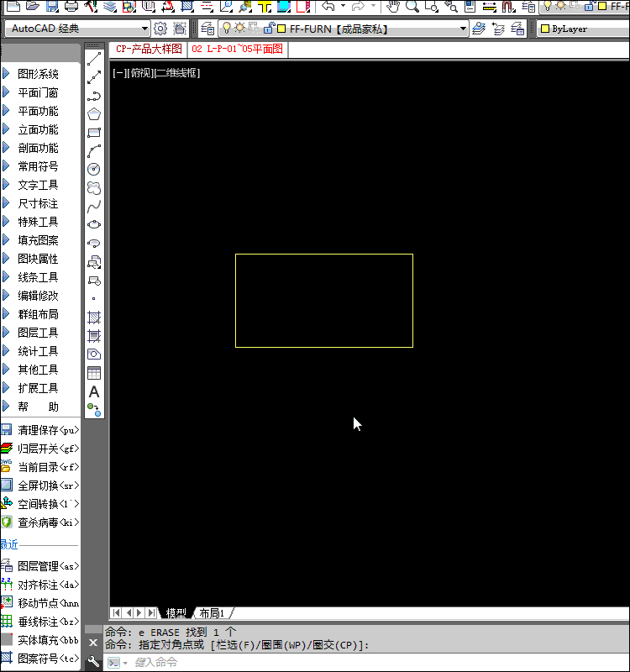
Task: Click the Make Block tool
Action: [x=94, y=281]
